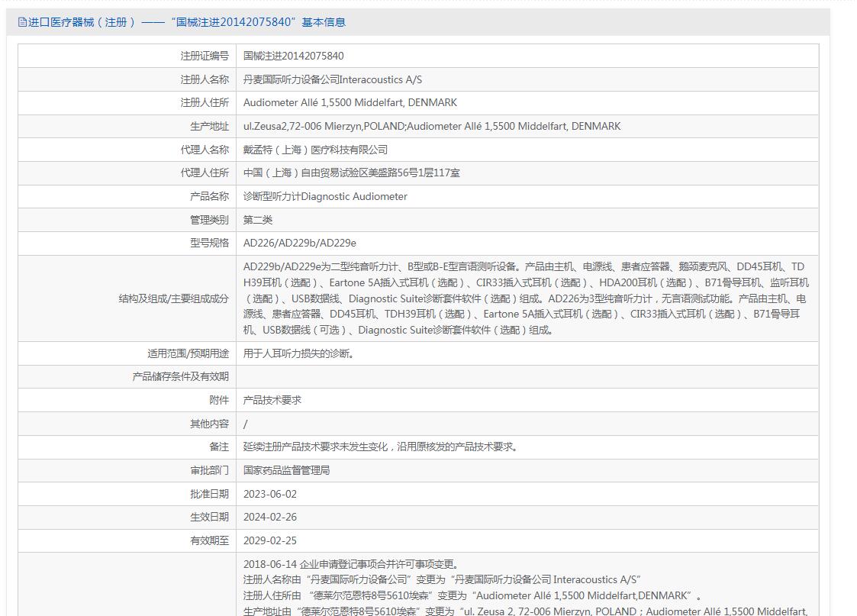The image size is (857, 616).
Task: Click the label 产品储存条件及有效期
Action: coord(180,376)
